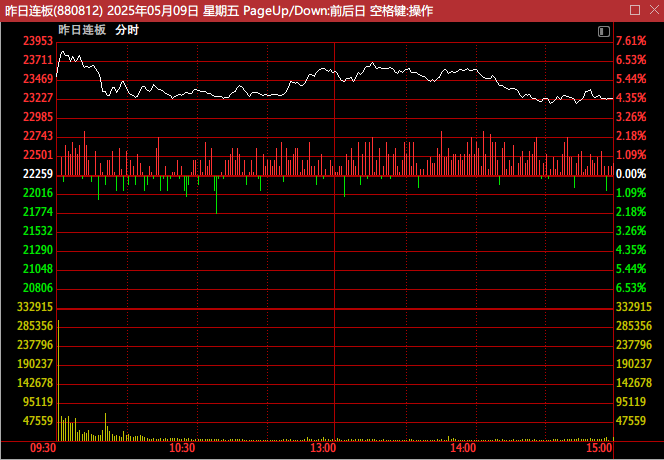Screen dimensions: 664x460
Task: Click the 22985 price label
Action: (38, 117)
